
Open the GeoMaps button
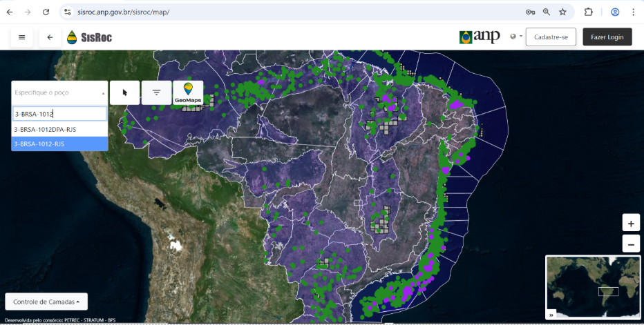(x=188, y=92)
